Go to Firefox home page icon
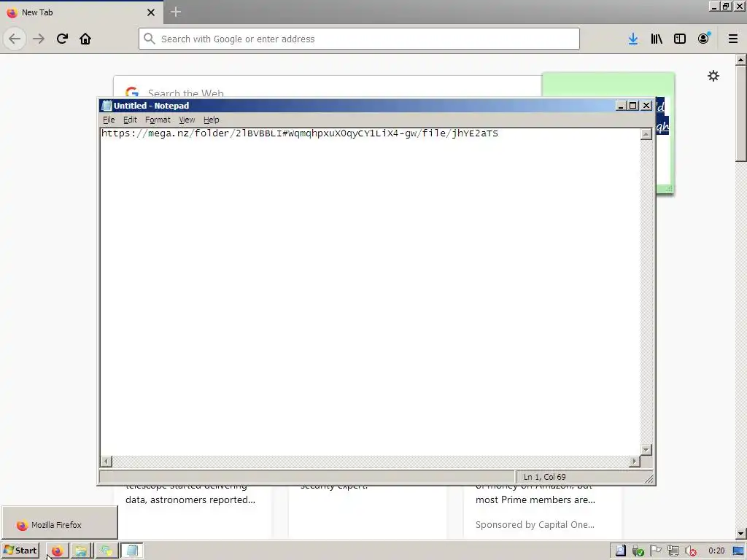The image size is (747, 560). (x=85, y=39)
